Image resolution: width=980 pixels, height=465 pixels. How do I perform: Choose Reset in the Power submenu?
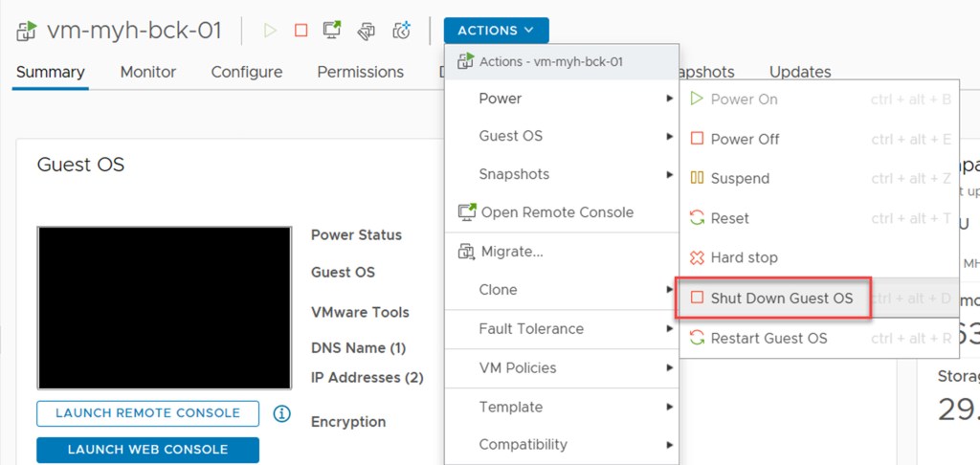coord(729,218)
